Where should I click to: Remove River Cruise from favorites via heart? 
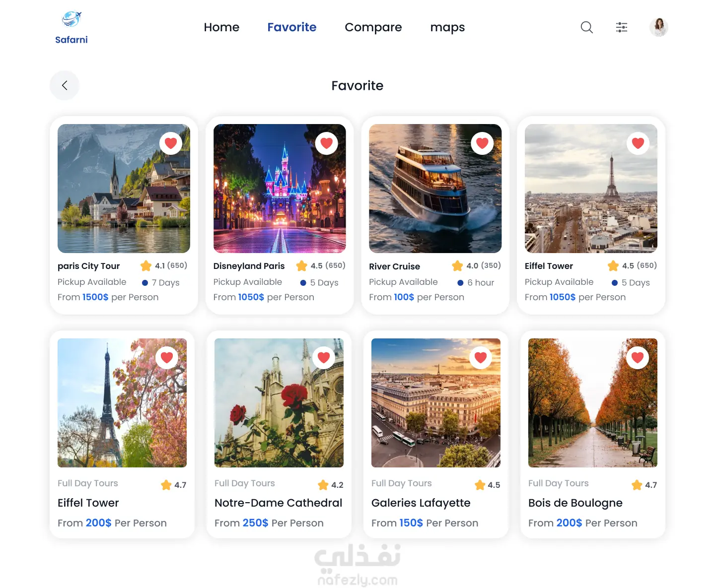click(x=482, y=143)
